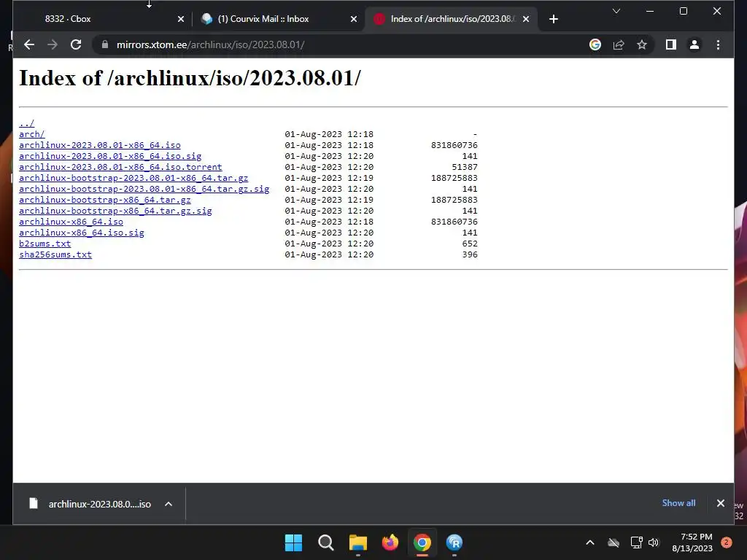Open the tab search chevron
Image resolution: width=747 pixels, height=560 pixels.
[616, 11]
